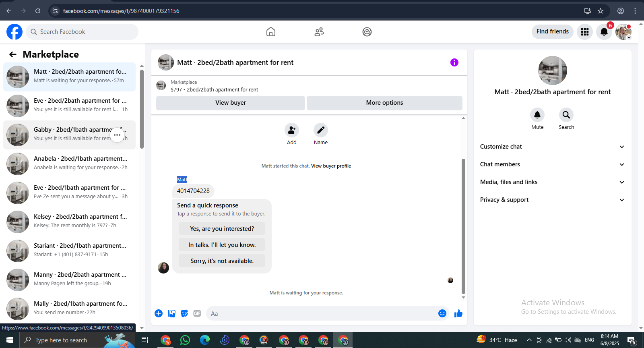Click the View buyer button
This screenshot has height=348, width=644.
(231, 103)
